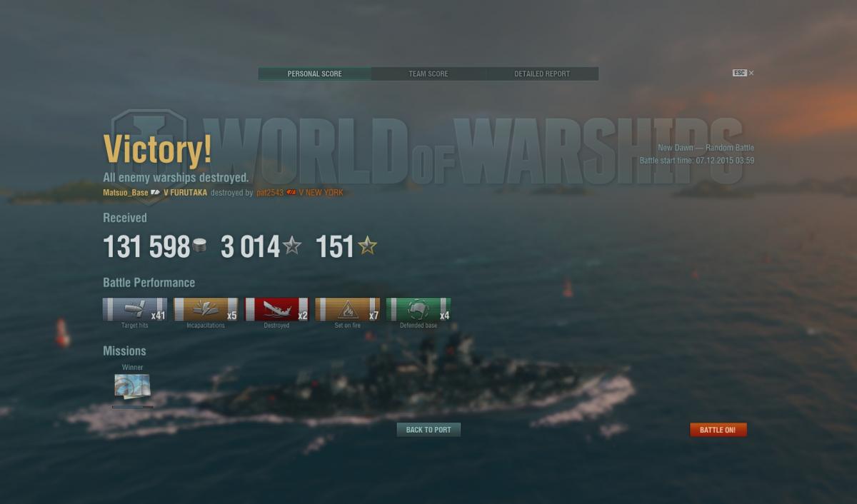Click the ESC key indicator
The width and height of the screenshot is (857, 504).
click(739, 73)
